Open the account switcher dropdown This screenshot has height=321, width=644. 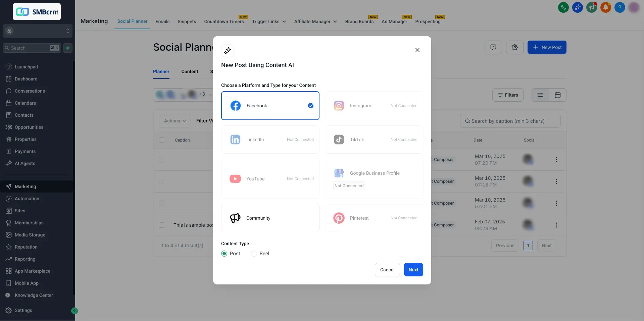pyautogui.click(x=38, y=31)
